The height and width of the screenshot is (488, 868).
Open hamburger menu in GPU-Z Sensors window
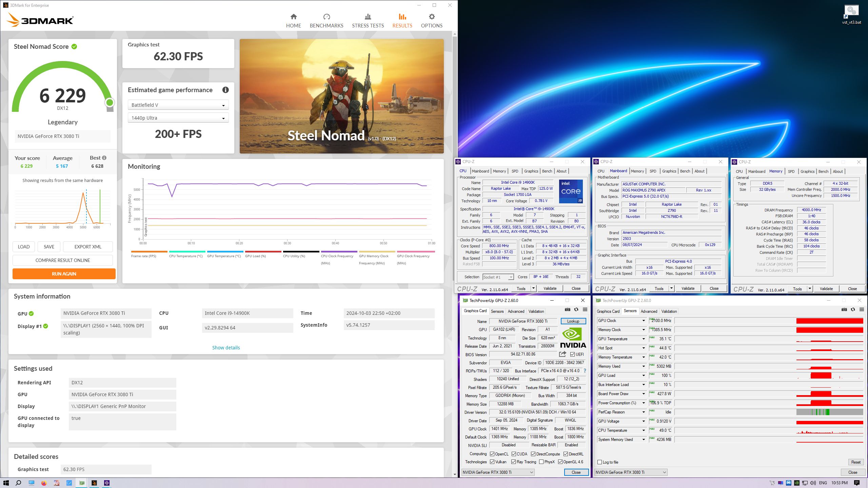(x=862, y=309)
